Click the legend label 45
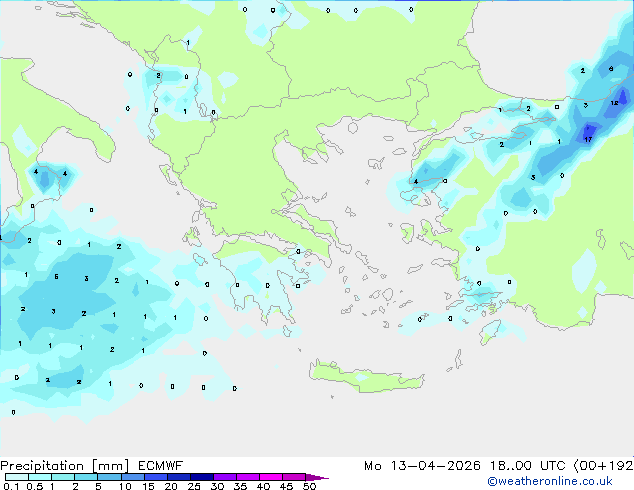This screenshot has height=490, width=634. click(287, 486)
